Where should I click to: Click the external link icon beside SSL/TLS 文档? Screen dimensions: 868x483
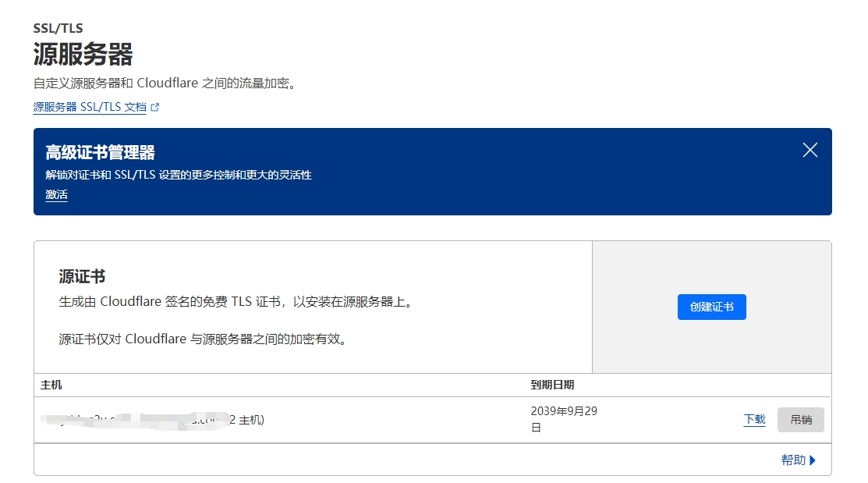pos(155,108)
